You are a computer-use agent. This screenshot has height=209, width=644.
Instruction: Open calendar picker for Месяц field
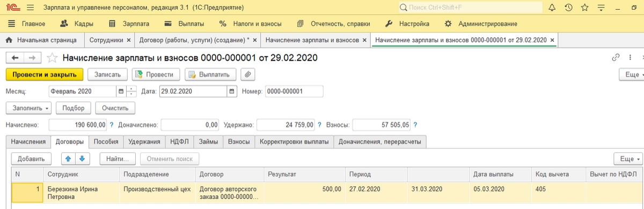(x=121, y=92)
